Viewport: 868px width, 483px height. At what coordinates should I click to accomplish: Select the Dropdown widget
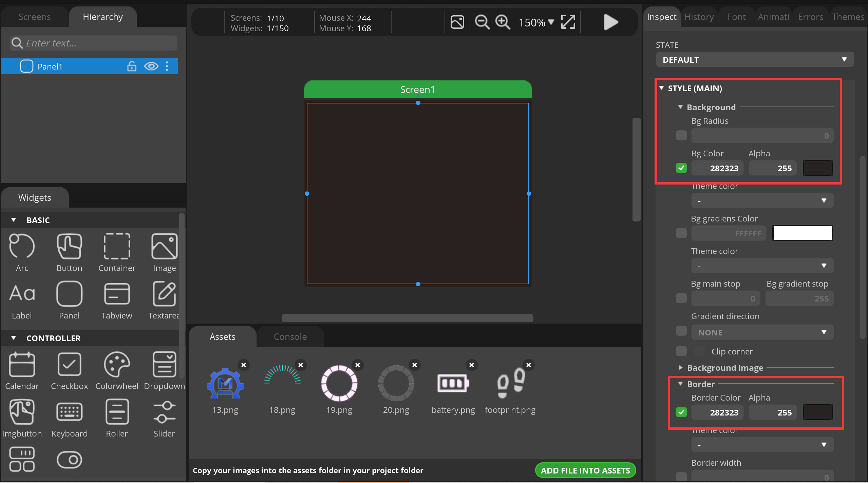[164, 370]
